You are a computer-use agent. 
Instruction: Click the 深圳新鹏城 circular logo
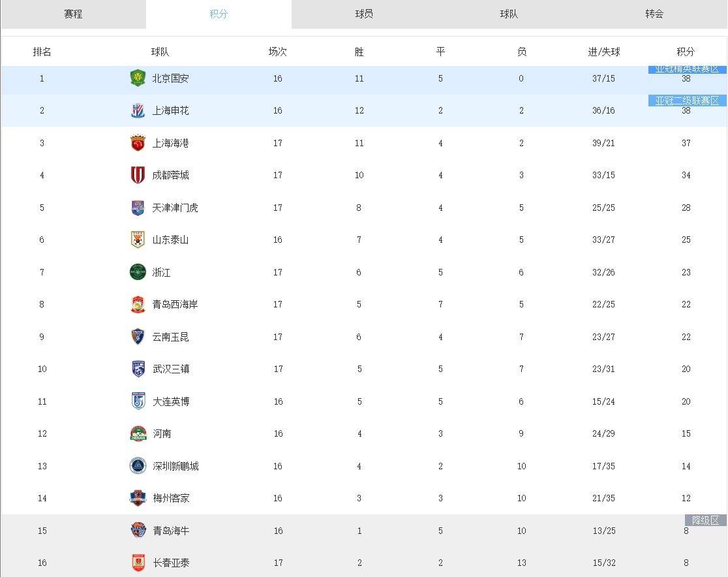pyautogui.click(x=138, y=465)
